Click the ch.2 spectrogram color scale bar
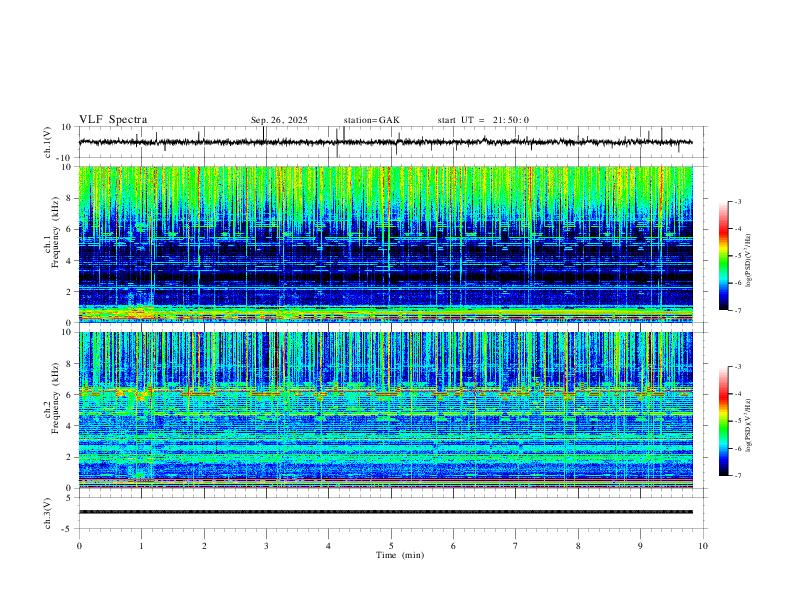This screenshot has width=792, height=612. pyautogui.click(x=723, y=421)
